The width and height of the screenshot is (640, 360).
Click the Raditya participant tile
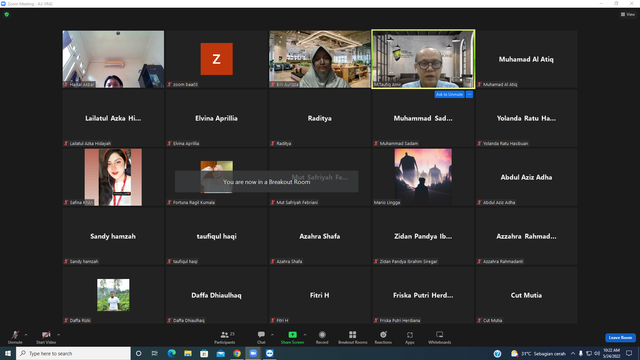320,118
